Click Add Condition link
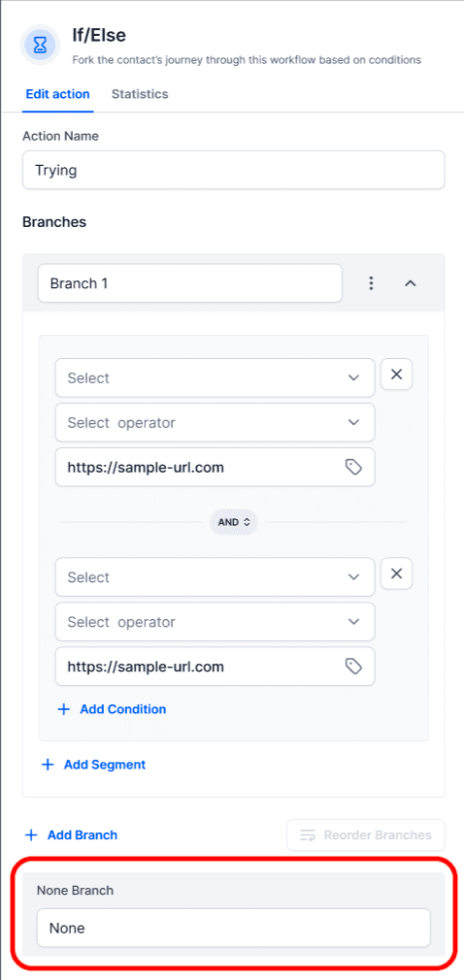464x980 pixels. pyautogui.click(x=112, y=709)
